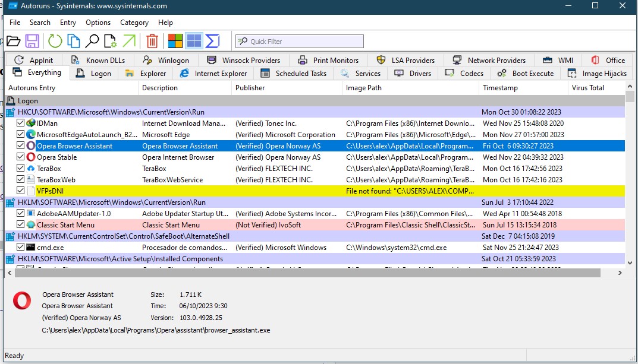638x364 pixels.
Task: Open the File menu
Action: click(15, 23)
